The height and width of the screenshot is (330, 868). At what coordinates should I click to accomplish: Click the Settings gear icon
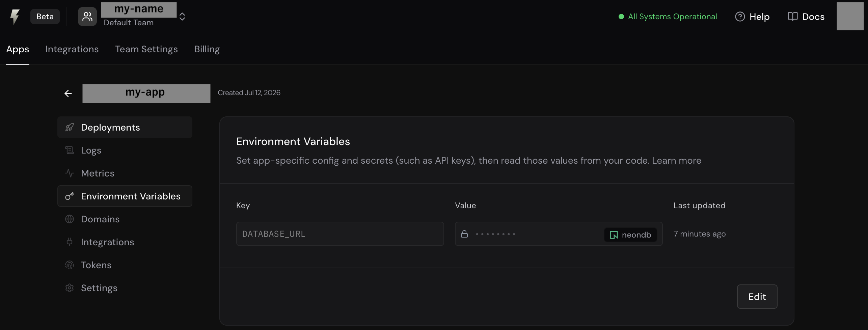click(70, 288)
